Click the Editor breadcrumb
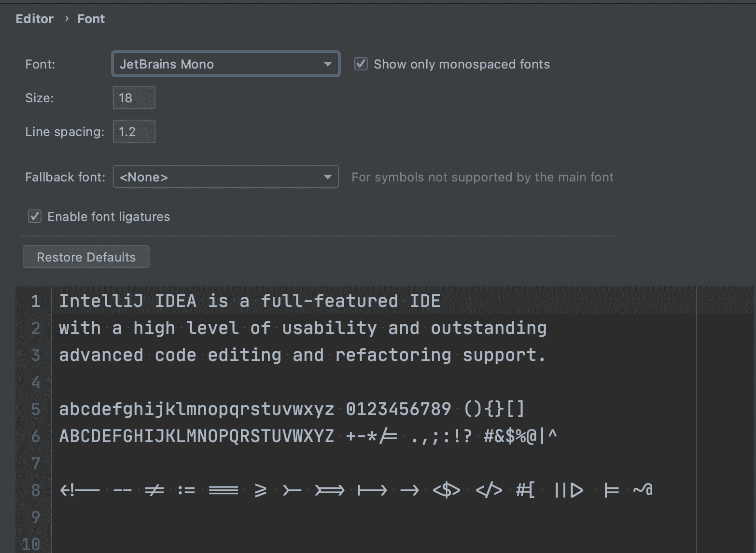The height and width of the screenshot is (553, 756). click(35, 19)
